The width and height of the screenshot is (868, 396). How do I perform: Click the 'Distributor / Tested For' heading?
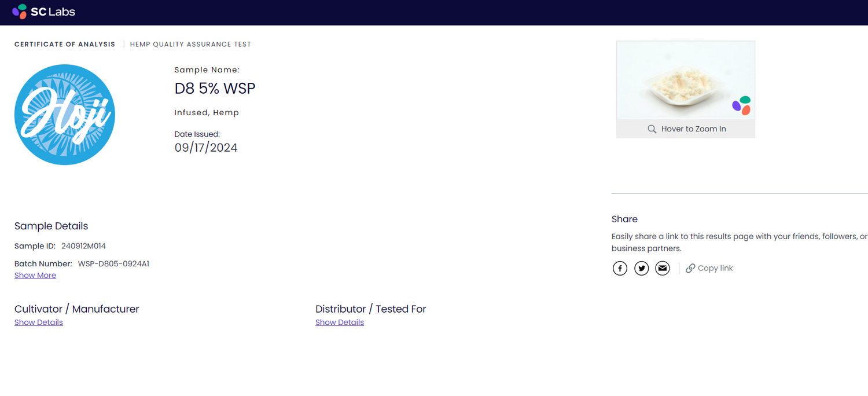371,309
